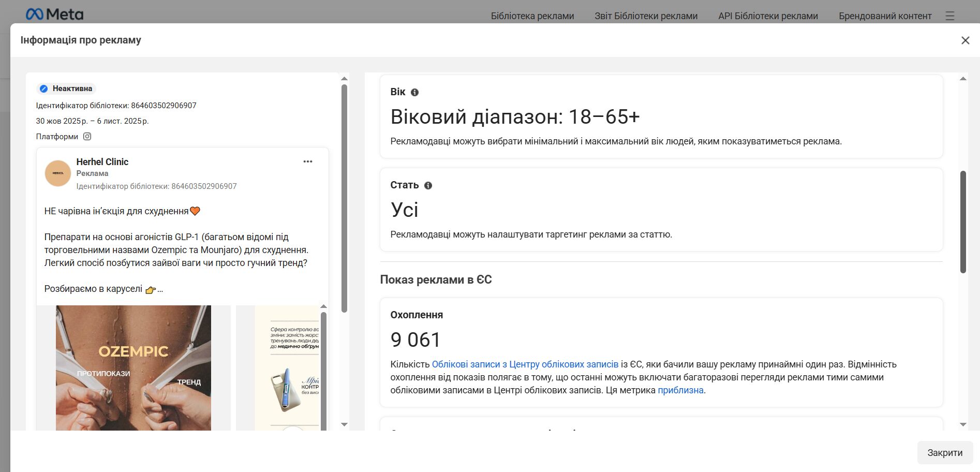Screen dimensions: 980x472
Task: Click the Усі gender value
Action: (405, 210)
